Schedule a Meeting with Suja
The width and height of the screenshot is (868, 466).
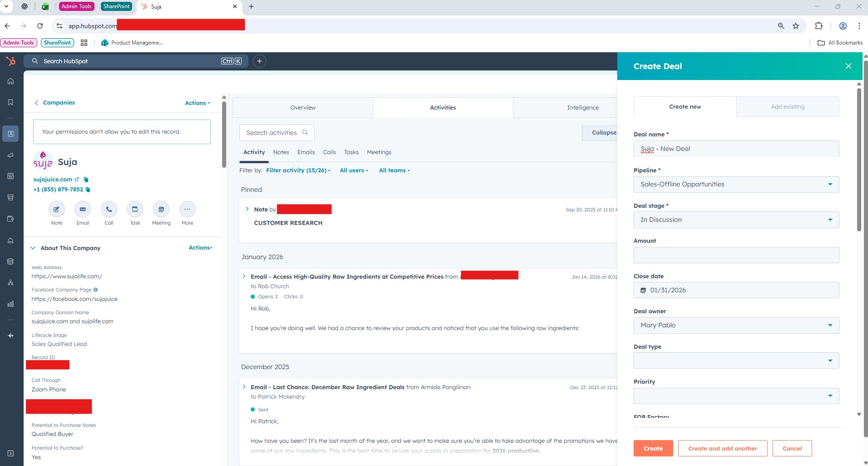pos(161,210)
